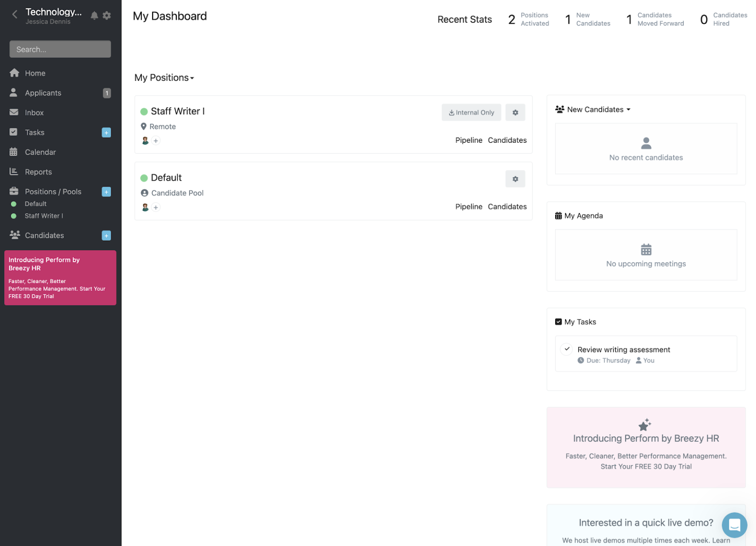Open the Home section in sidebar
This screenshot has height=546, width=756.
[x=35, y=73]
